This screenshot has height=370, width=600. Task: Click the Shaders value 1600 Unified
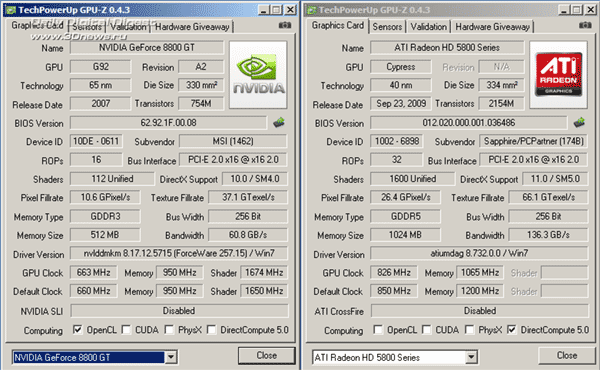pyautogui.click(x=412, y=179)
